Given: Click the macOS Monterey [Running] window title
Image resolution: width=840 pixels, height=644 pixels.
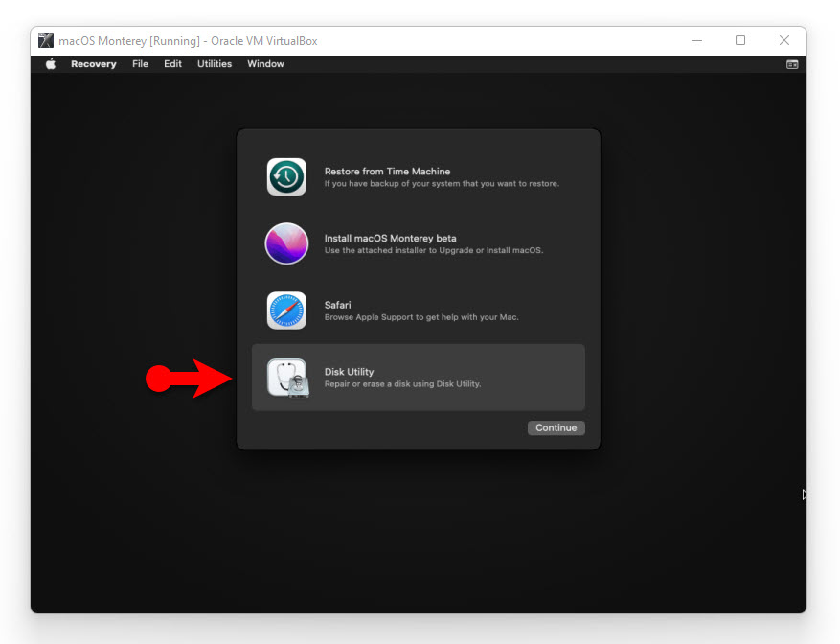Looking at the screenshot, I should click(x=188, y=41).
